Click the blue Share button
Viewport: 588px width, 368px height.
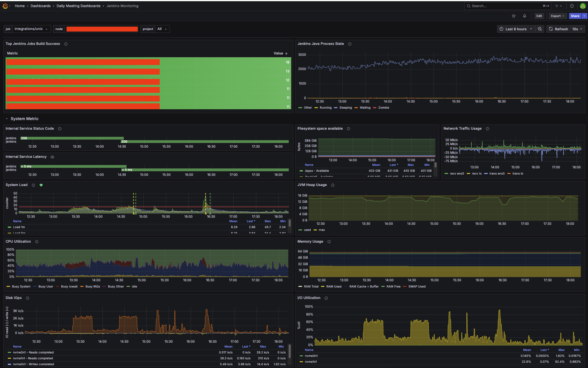[x=575, y=16]
